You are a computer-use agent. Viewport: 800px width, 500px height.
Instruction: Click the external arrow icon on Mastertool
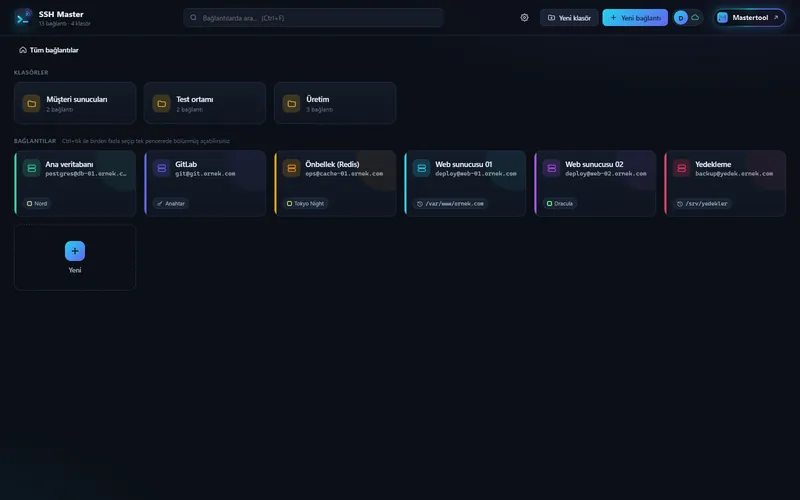click(x=776, y=17)
